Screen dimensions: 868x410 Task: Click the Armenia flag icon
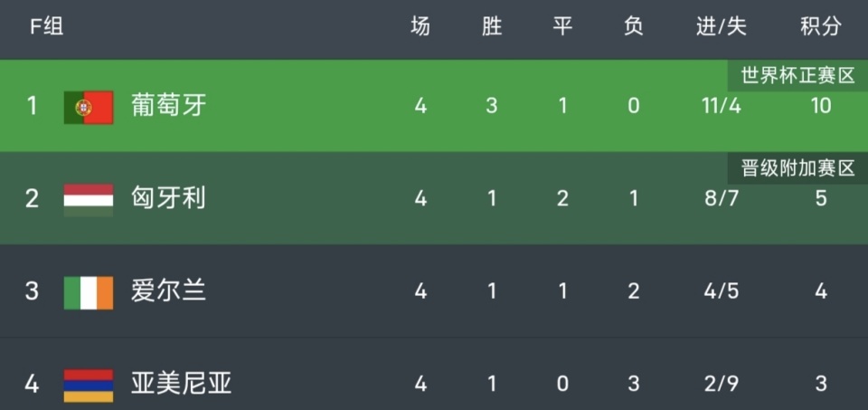88,385
